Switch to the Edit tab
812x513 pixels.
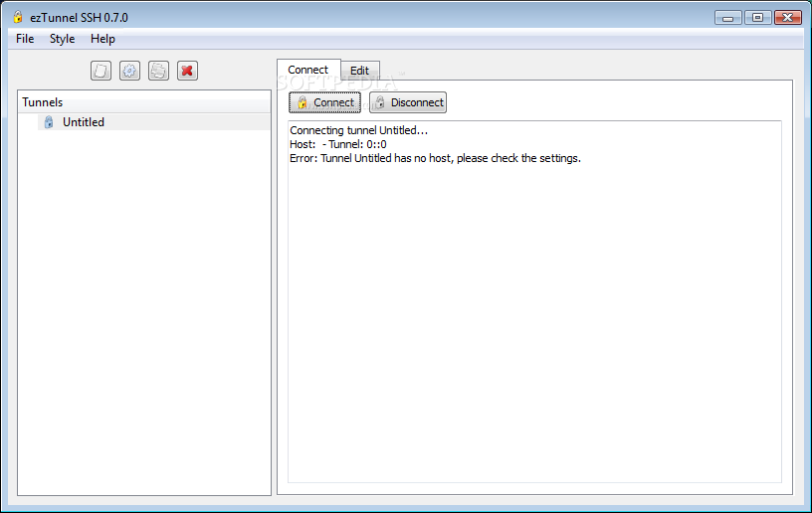pyautogui.click(x=360, y=71)
